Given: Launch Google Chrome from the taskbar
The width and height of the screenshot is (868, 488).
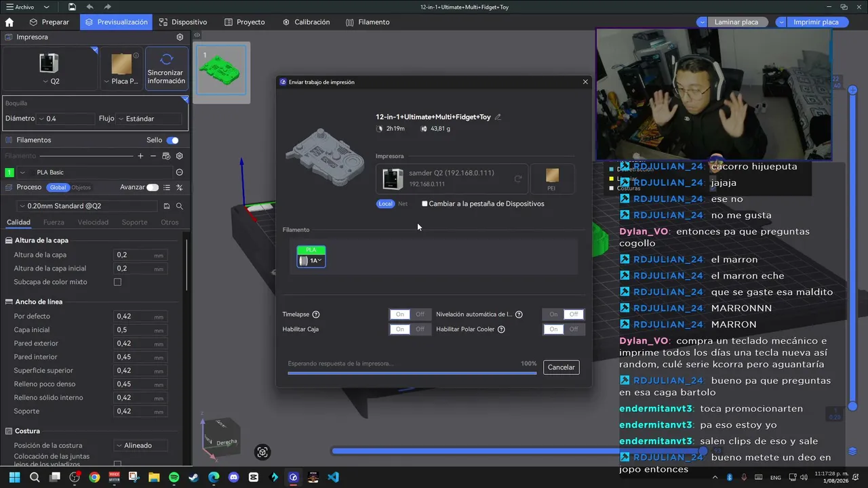Looking at the screenshot, I should pyautogui.click(x=94, y=477).
